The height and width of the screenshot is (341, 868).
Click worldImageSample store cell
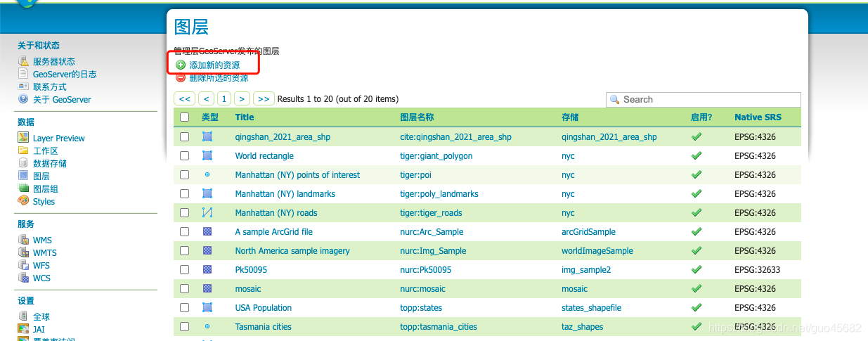597,251
